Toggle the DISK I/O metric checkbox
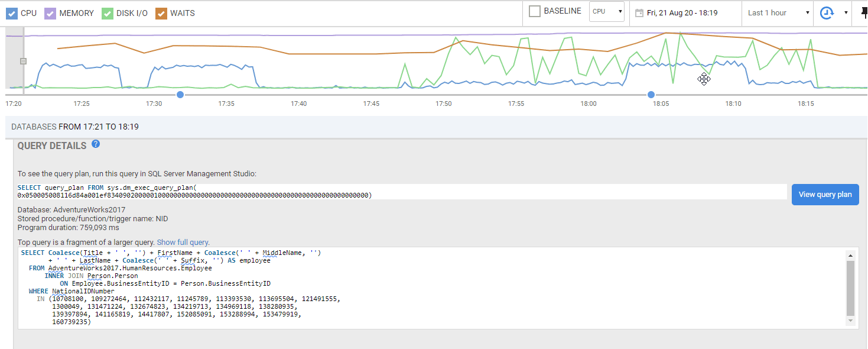Image resolution: width=868 pixels, height=349 pixels. 107,13
